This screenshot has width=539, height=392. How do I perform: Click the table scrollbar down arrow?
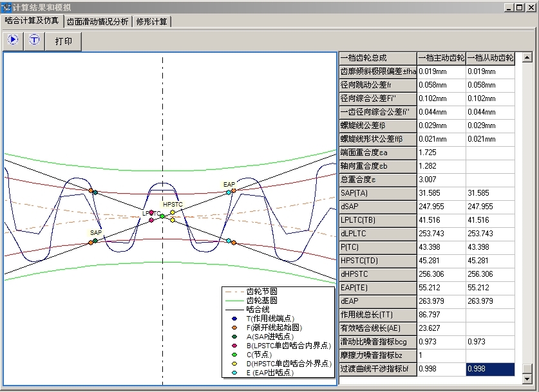pos(527,378)
